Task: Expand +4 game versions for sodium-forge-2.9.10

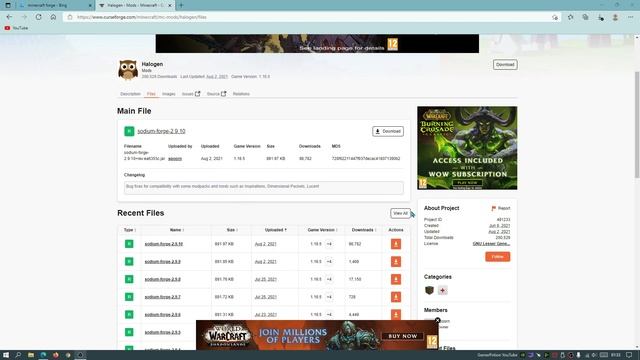Action: (329, 244)
